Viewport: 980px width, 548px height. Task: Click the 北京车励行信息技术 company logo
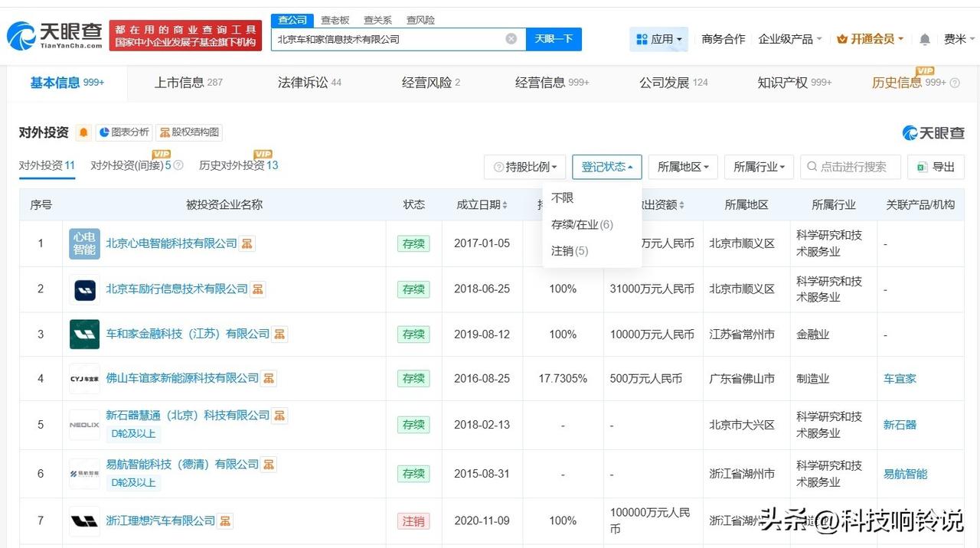(84, 289)
